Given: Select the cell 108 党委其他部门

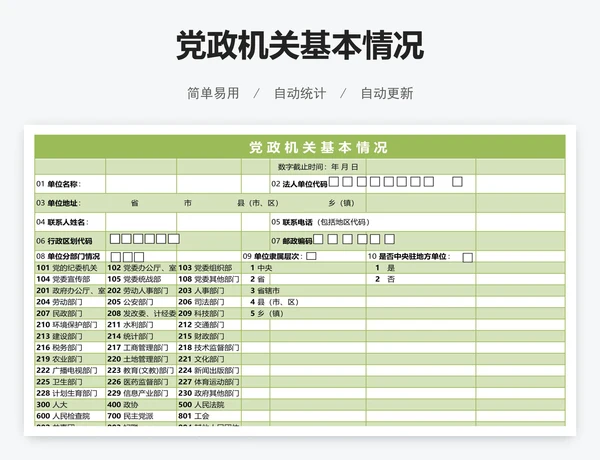Looking at the screenshot, I should tap(209, 279).
